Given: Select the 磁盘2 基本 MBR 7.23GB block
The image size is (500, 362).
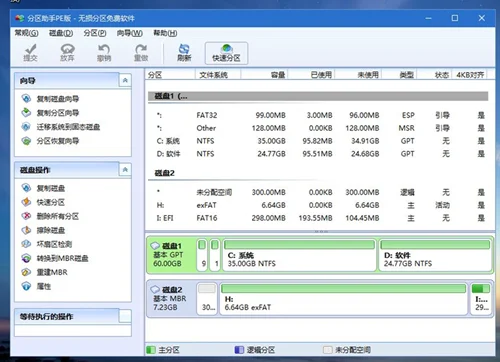Looking at the screenshot, I should tap(171, 299).
